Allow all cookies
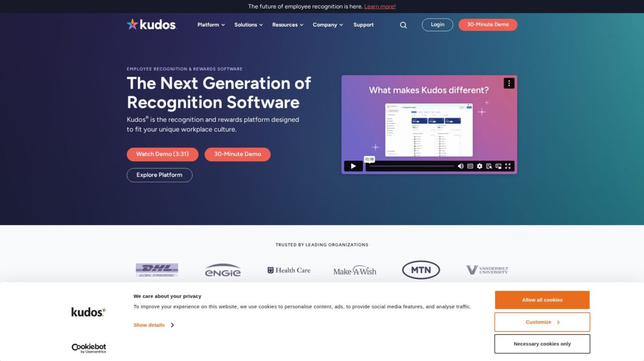Image resolution: width=644 pixels, height=361 pixels. click(542, 300)
